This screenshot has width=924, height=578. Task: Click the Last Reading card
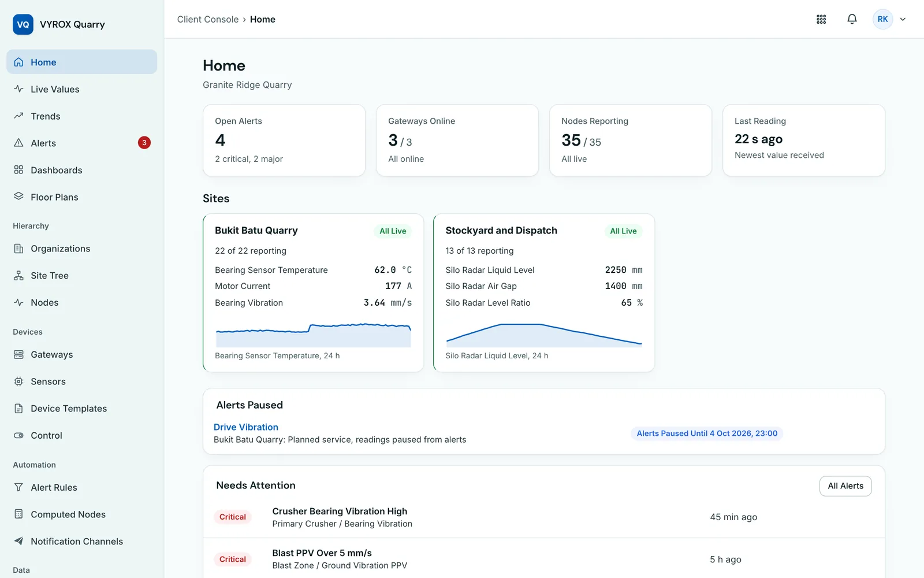(x=804, y=140)
